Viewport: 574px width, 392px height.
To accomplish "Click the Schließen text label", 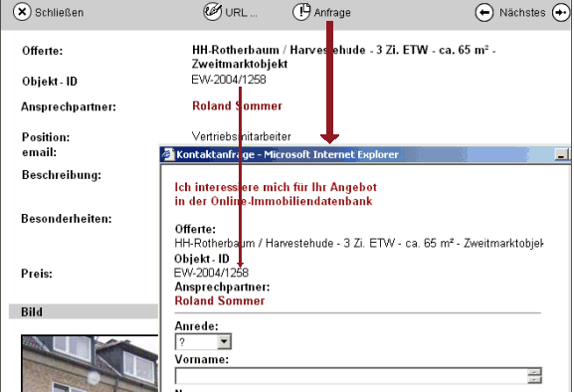I will pyautogui.click(x=60, y=13).
